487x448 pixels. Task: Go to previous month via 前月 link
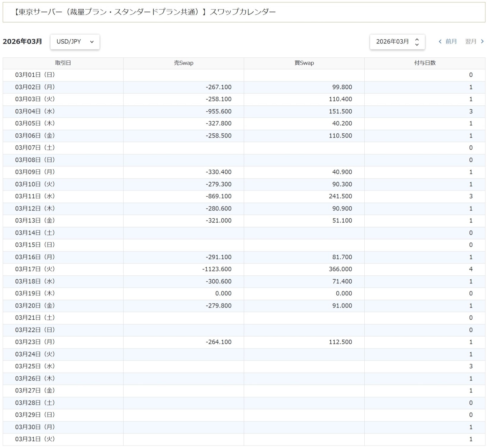448,42
